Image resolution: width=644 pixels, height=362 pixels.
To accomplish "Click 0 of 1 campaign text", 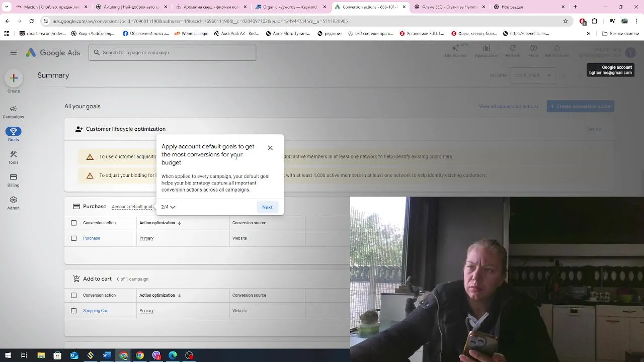I will (x=133, y=279).
